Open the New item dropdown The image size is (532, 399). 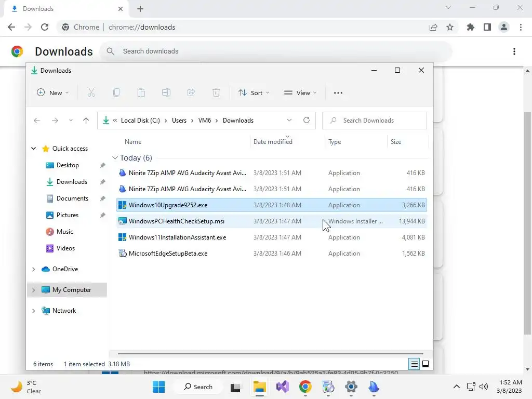(52, 92)
